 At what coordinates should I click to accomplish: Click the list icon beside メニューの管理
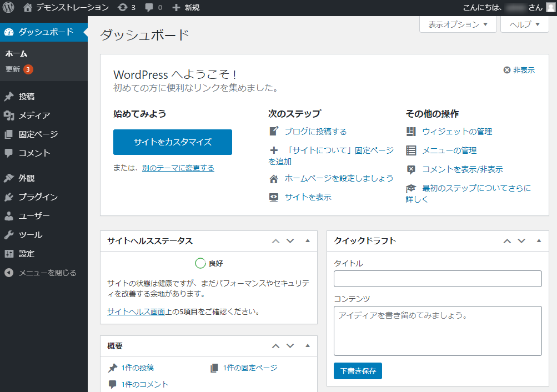click(x=411, y=150)
